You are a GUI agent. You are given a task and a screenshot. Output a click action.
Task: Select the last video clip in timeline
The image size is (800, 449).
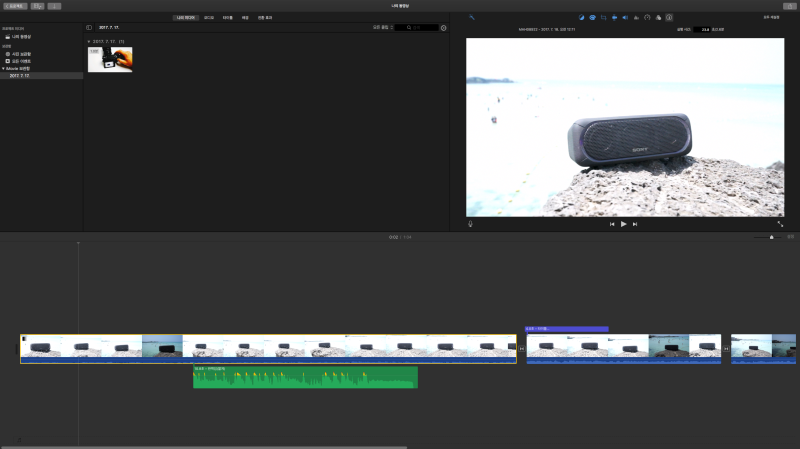pos(763,349)
